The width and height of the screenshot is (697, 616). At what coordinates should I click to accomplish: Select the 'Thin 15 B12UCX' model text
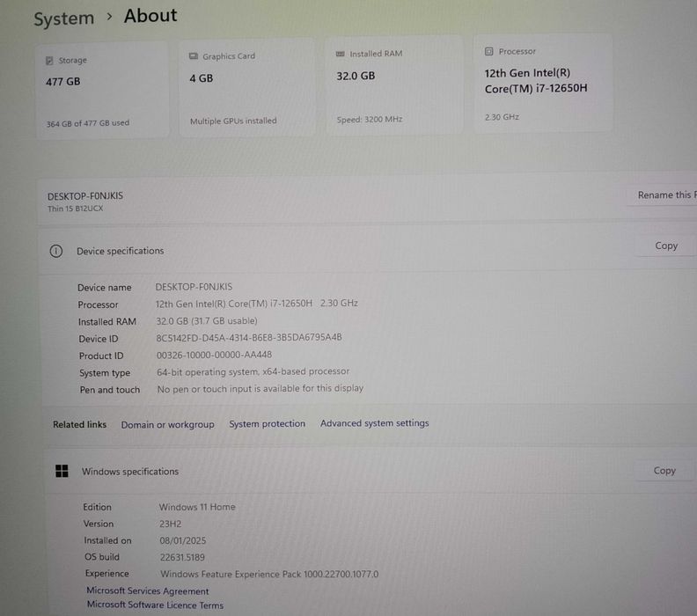pyautogui.click(x=75, y=209)
